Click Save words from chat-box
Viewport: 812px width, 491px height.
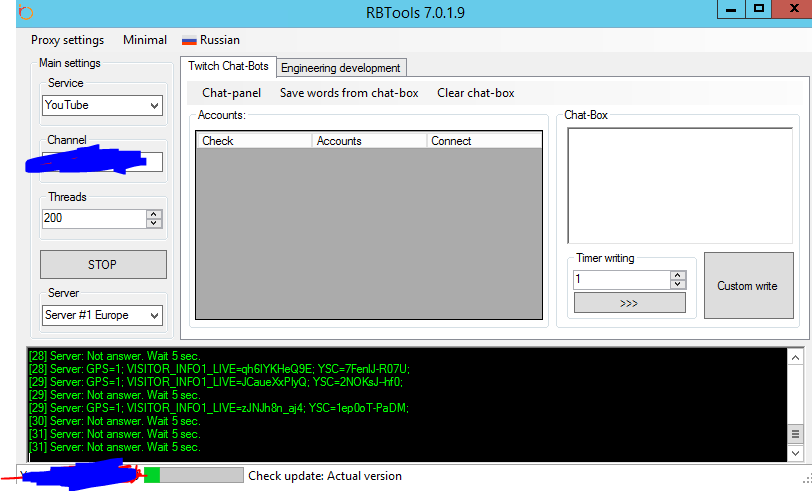pos(349,93)
